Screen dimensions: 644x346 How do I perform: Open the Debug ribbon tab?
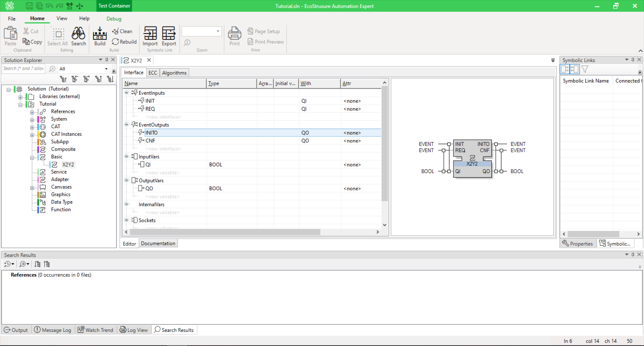[114, 19]
